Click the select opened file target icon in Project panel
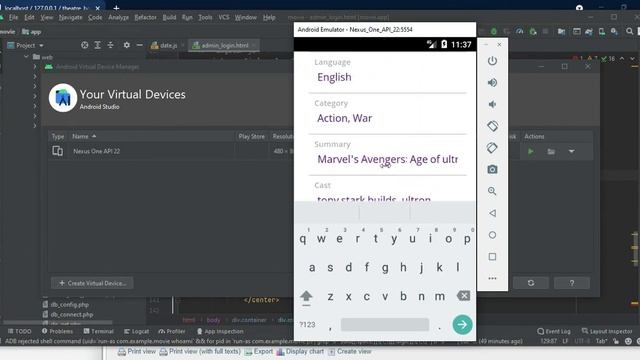Viewport: 640px width, 360px height. [x=84, y=45]
